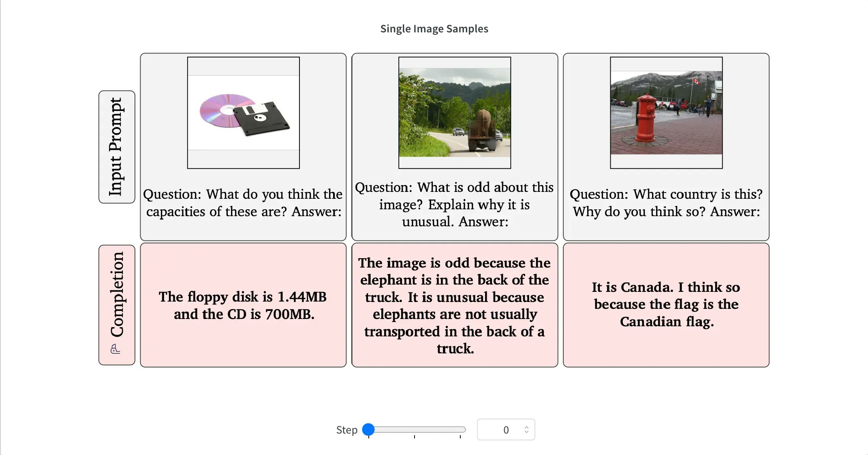Click the elephant truck completion text
This screenshot has width=868, height=455.
pyautogui.click(x=455, y=306)
